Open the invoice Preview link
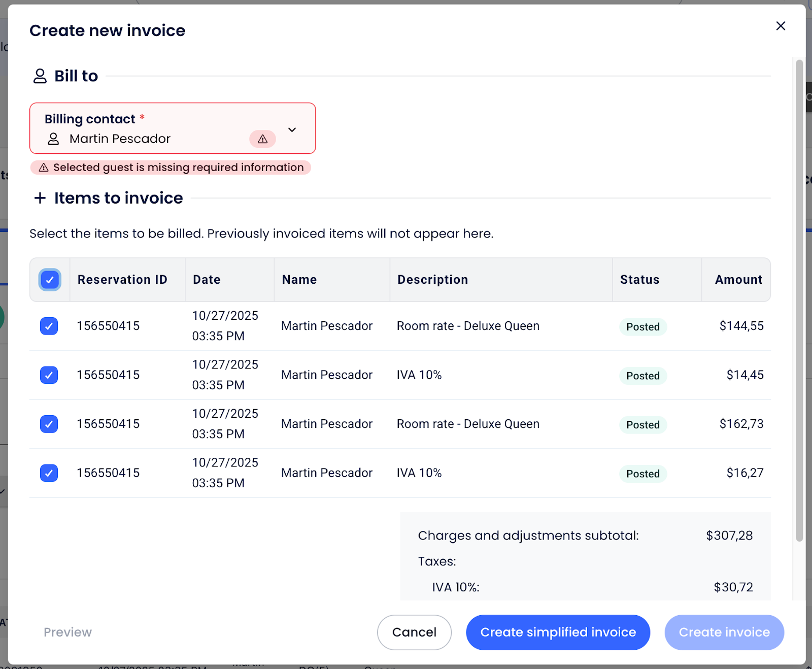 (67, 632)
